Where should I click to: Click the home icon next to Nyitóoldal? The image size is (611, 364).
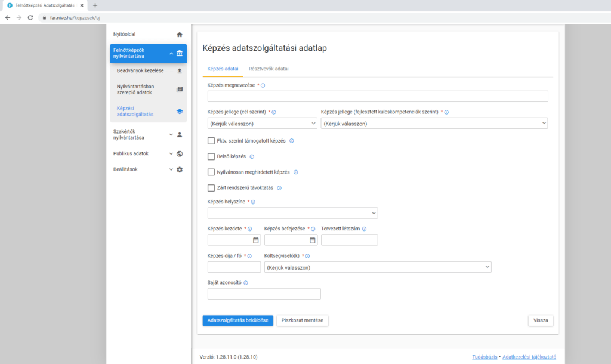(180, 35)
